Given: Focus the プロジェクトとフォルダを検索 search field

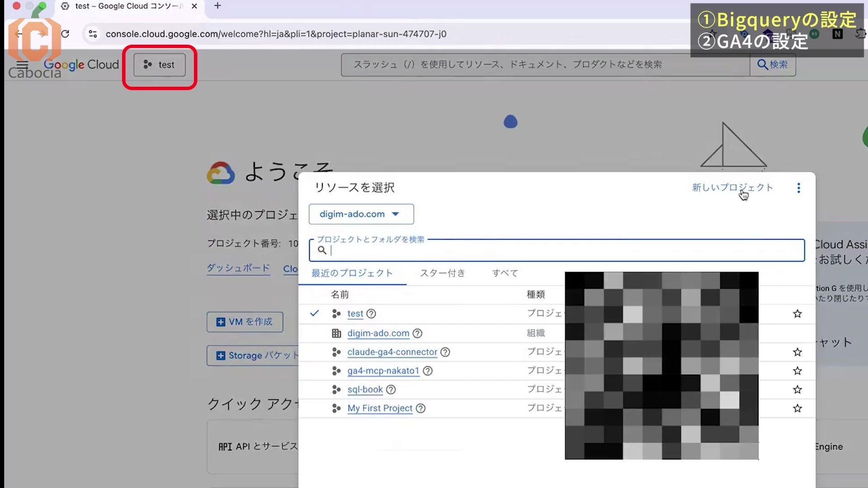Looking at the screenshot, I should (557, 250).
